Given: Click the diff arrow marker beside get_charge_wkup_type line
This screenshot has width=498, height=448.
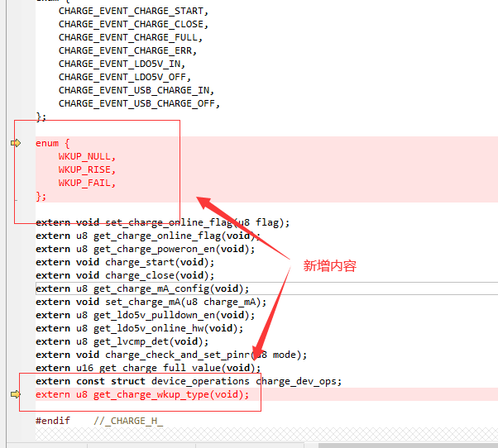Looking at the screenshot, I should [x=16, y=394].
